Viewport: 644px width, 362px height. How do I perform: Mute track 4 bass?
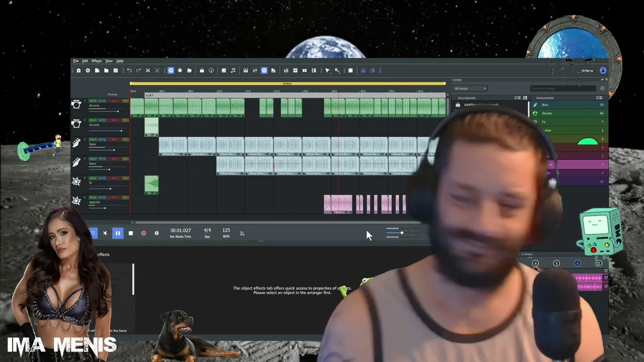coord(102,159)
